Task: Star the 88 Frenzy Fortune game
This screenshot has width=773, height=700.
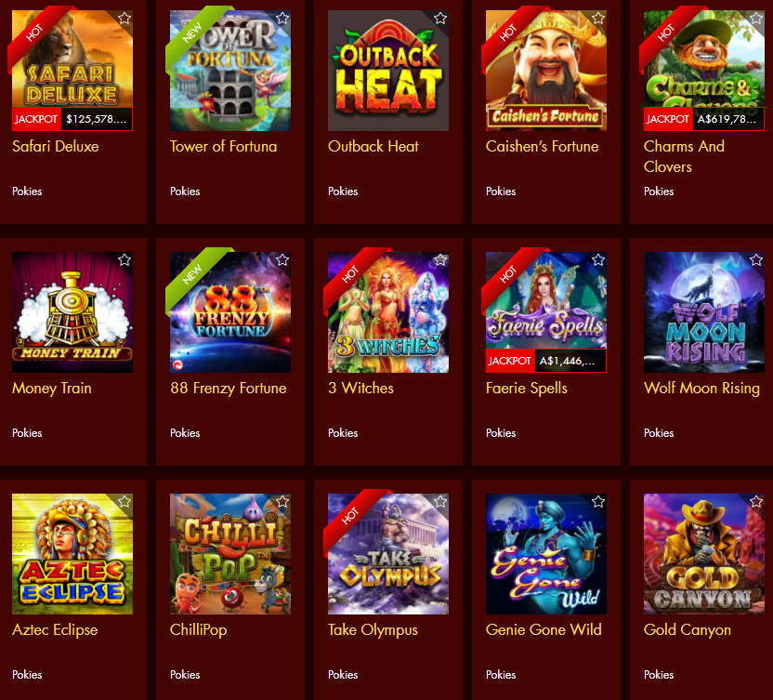Action: click(282, 259)
